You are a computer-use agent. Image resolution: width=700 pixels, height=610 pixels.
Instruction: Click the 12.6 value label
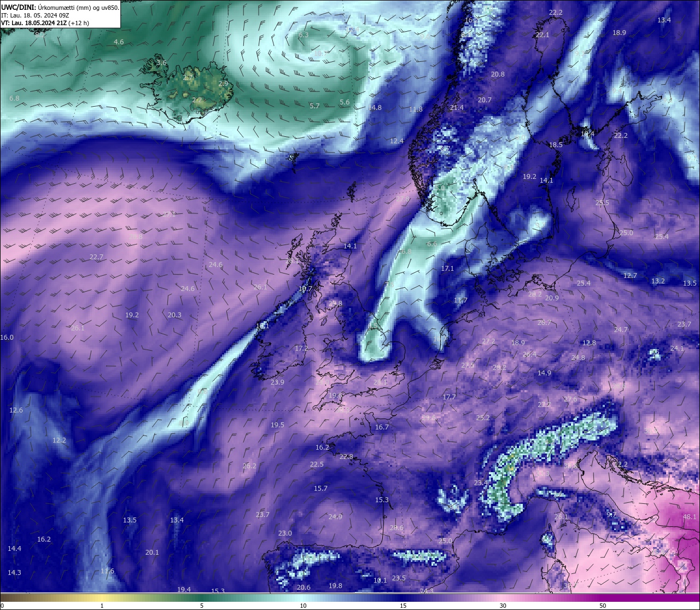pos(16,410)
